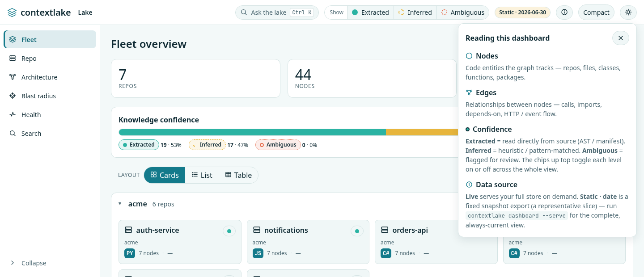Image resolution: width=644 pixels, height=277 pixels.
Task: Go to the Architecture view
Action: pos(50,77)
